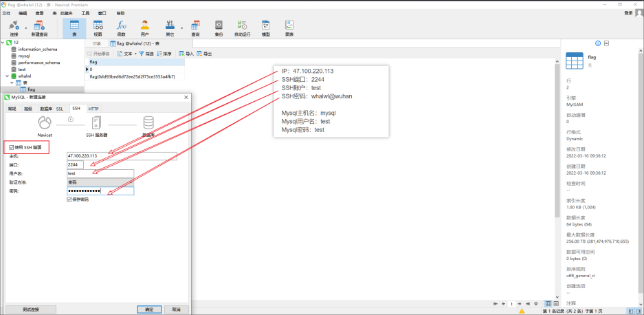Click the SSH port field showing 2244
The width and height of the screenshot is (644, 315).
point(75,164)
